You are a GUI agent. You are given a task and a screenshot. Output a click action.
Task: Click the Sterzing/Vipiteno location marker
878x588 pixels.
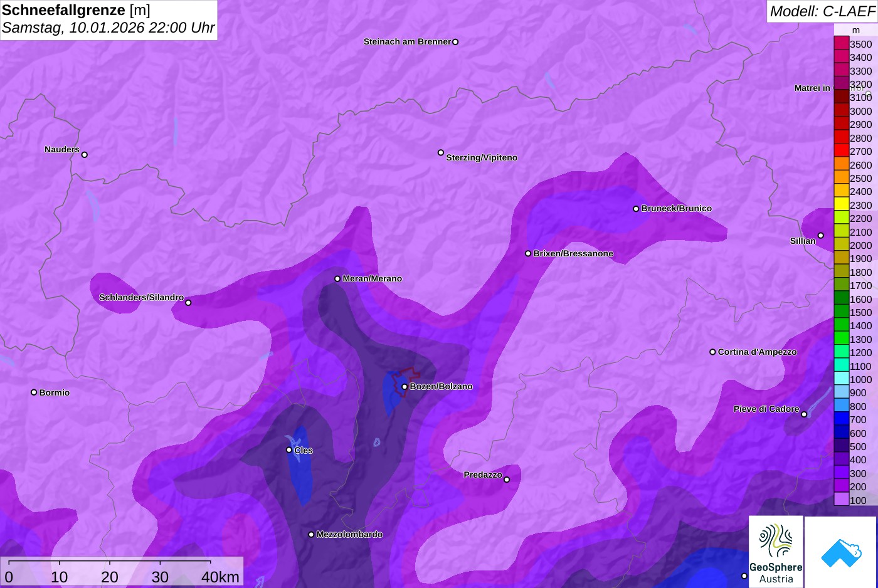pos(441,152)
